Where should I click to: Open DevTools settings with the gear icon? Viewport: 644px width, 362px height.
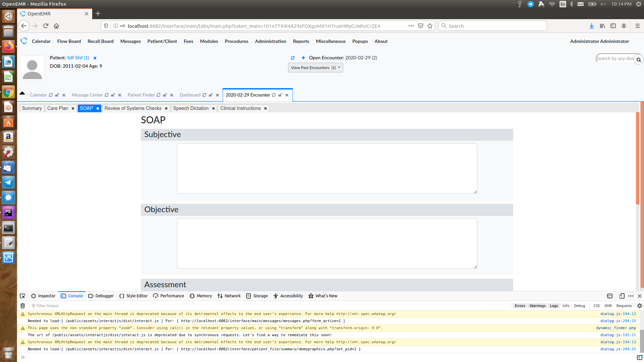pyautogui.click(x=640, y=305)
